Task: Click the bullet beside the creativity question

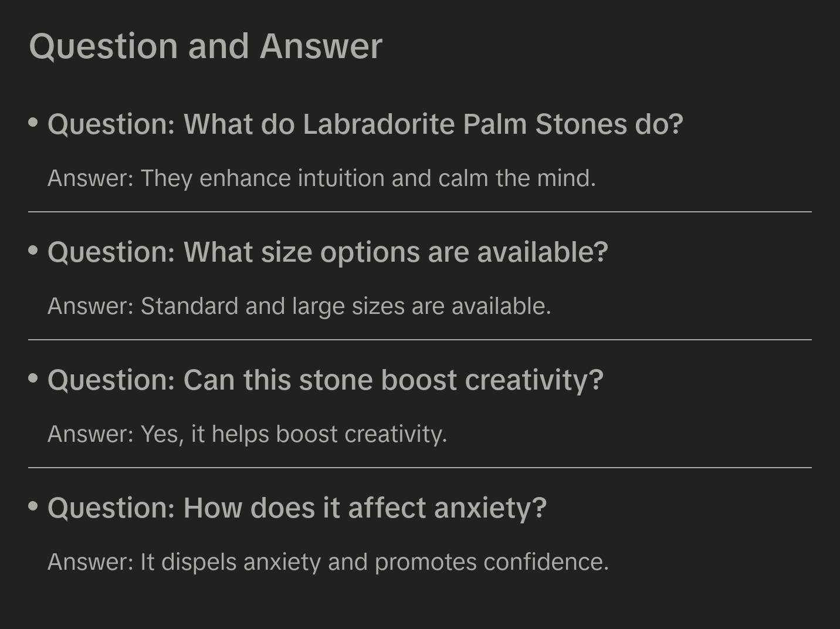Action: [33, 378]
